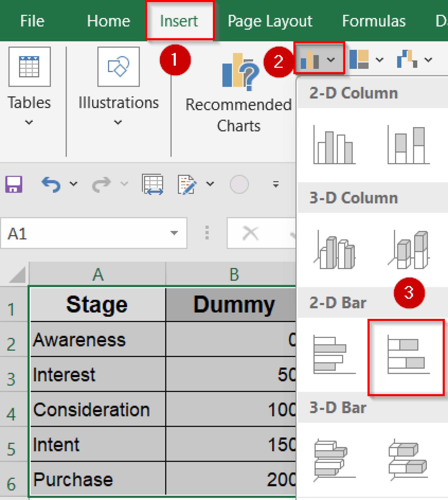
Task: Open the Formulas tab
Action: 374,21
